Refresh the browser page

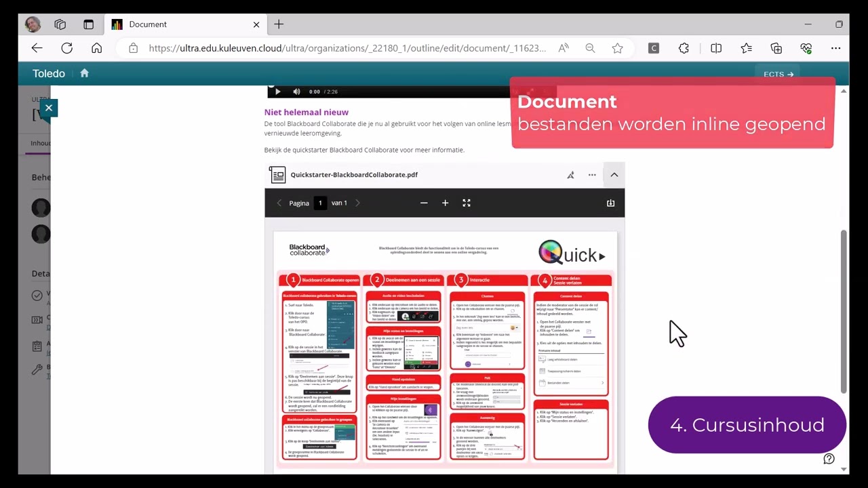(x=66, y=48)
